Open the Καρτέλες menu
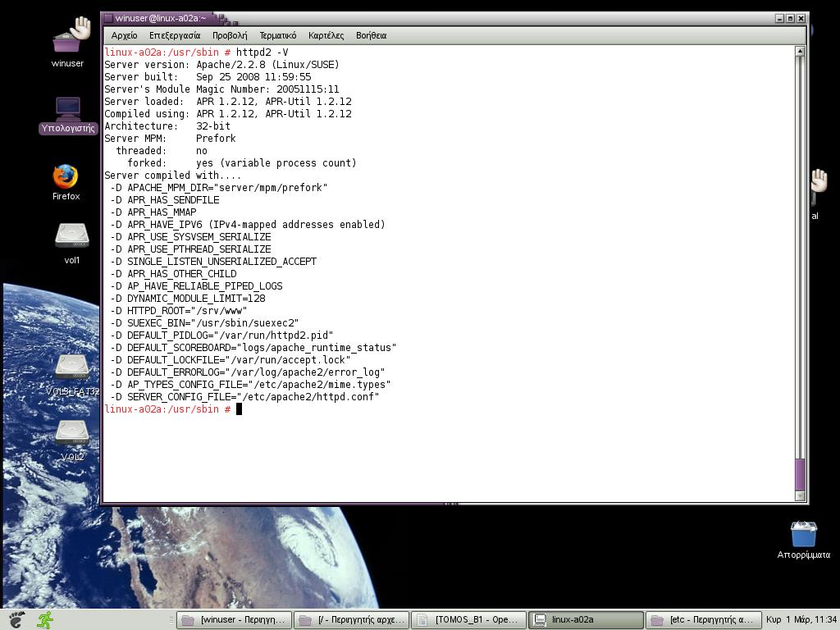840x630 pixels. tap(326, 35)
